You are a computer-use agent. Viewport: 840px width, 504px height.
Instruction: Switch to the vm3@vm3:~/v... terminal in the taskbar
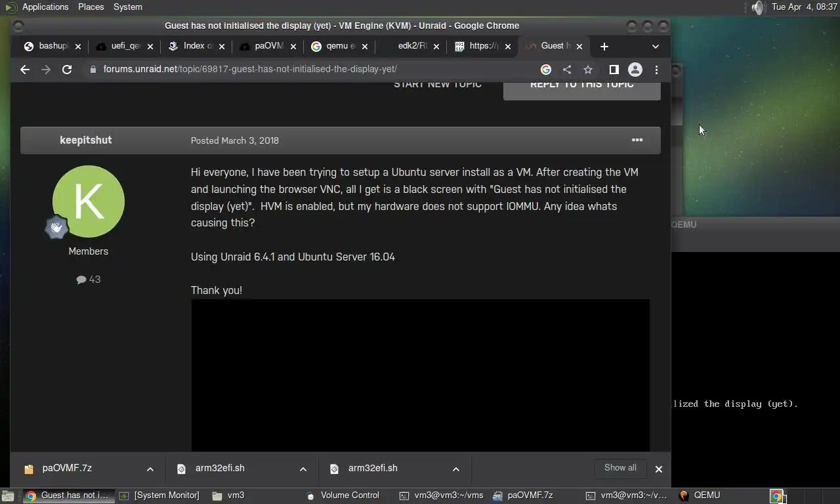coord(627,495)
